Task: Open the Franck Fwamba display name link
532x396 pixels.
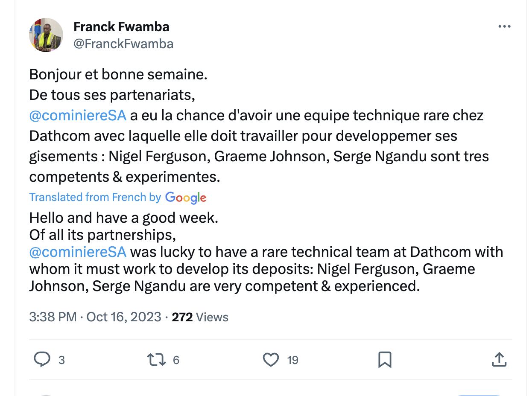Action: [x=121, y=27]
